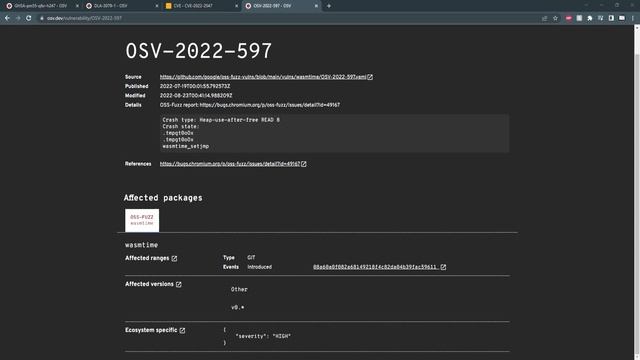Click the address bar URL field

tap(286, 18)
